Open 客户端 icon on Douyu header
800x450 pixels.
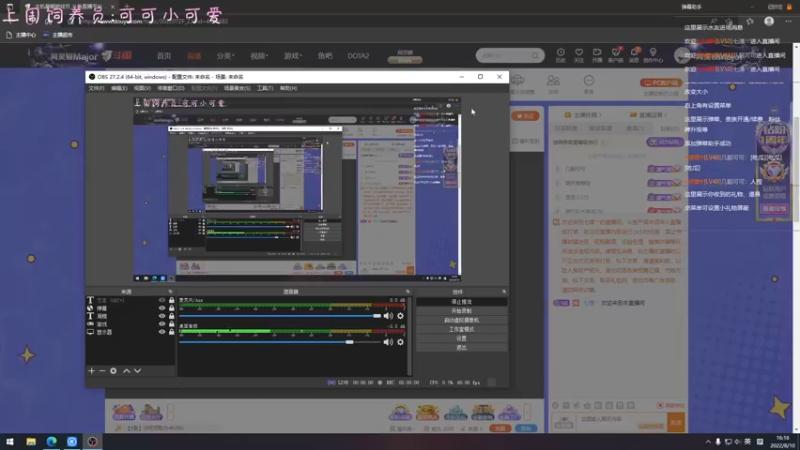coord(615,55)
